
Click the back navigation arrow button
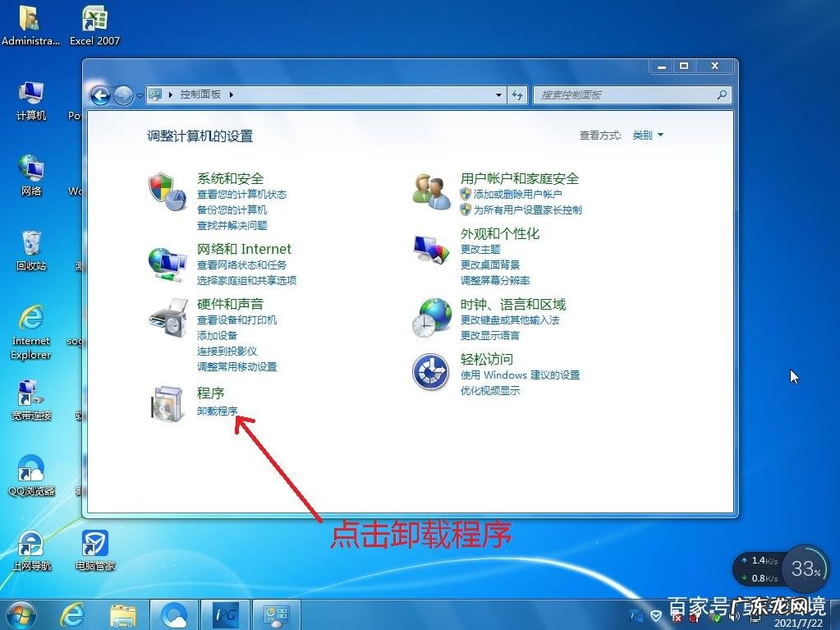pos(100,95)
